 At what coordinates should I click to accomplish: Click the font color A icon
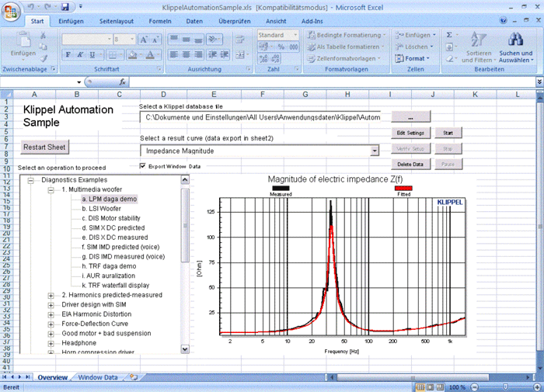150,55
